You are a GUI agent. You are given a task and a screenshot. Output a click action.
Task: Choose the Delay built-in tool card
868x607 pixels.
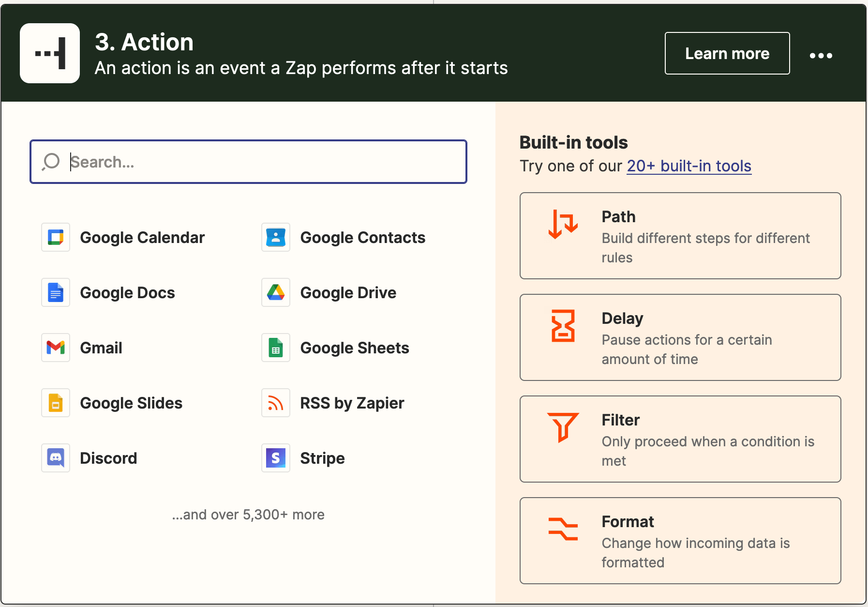[680, 337]
